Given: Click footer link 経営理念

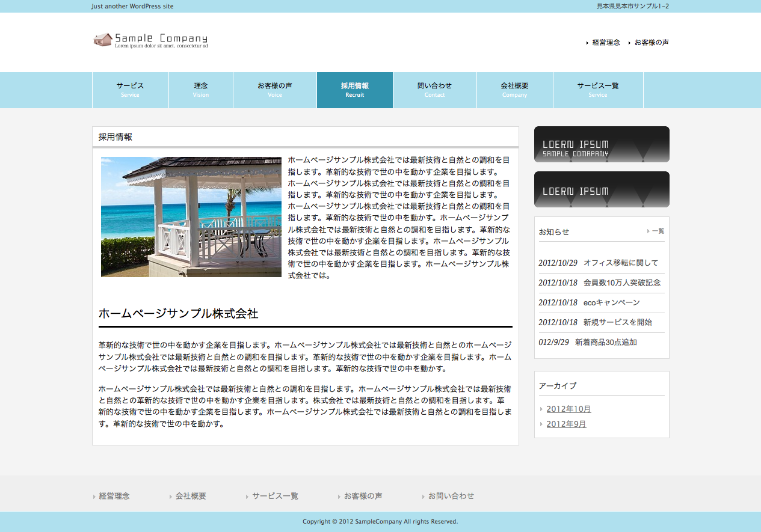Looking at the screenshot, I should [x=114, y=496].
